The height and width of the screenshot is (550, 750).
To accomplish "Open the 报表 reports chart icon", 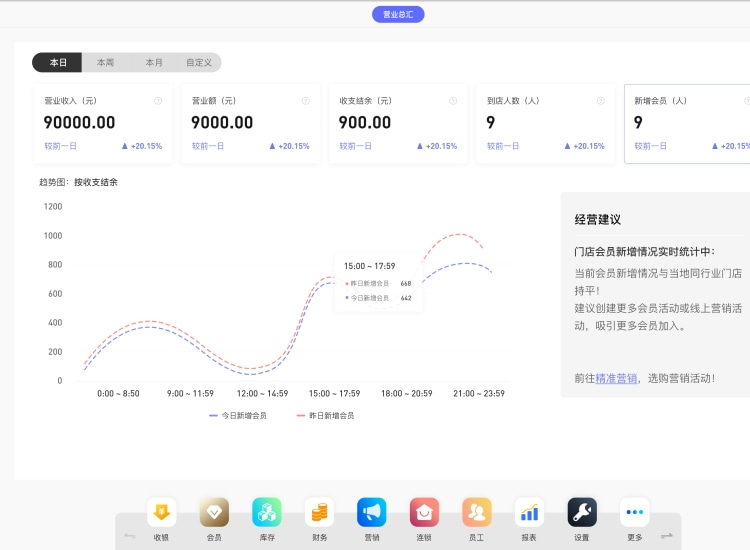I will [529, 513].
